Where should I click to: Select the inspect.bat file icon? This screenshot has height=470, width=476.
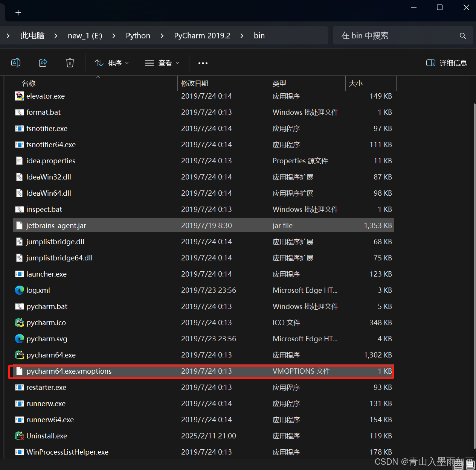(20, 209)
